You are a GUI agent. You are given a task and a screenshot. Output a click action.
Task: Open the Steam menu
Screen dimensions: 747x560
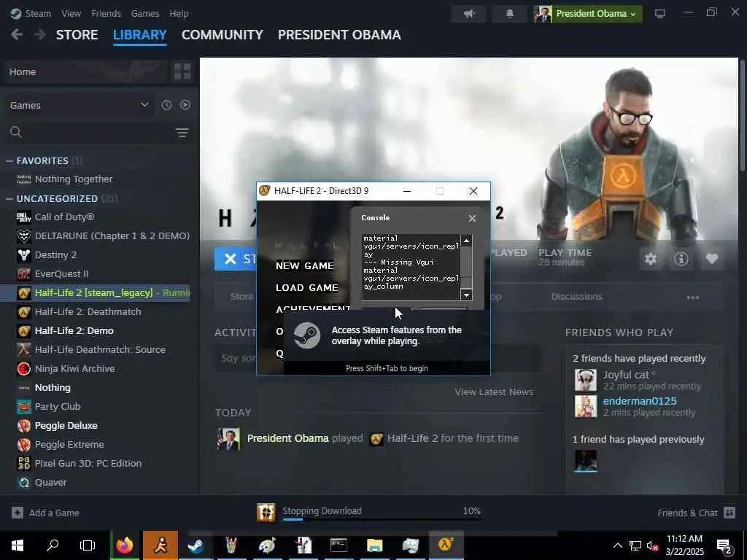(31, 13)
